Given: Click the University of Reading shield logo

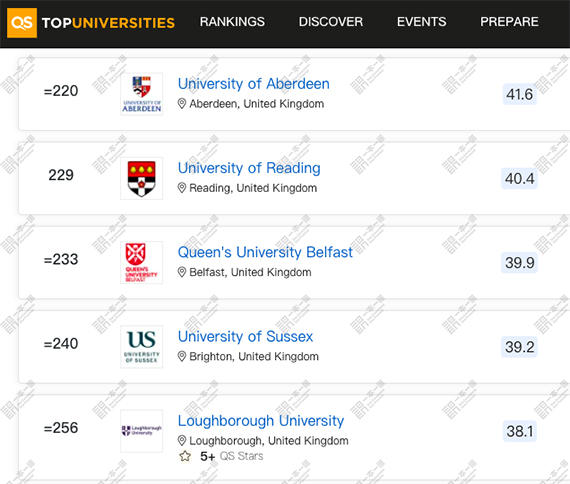Looking at the screenshot, I should [x=141, y=178].
